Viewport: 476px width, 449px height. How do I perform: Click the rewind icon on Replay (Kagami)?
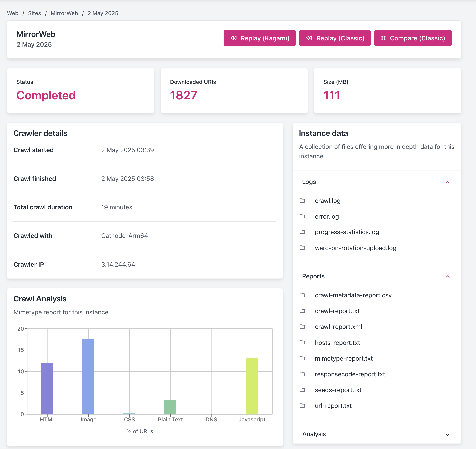click(x=234, y=38)
